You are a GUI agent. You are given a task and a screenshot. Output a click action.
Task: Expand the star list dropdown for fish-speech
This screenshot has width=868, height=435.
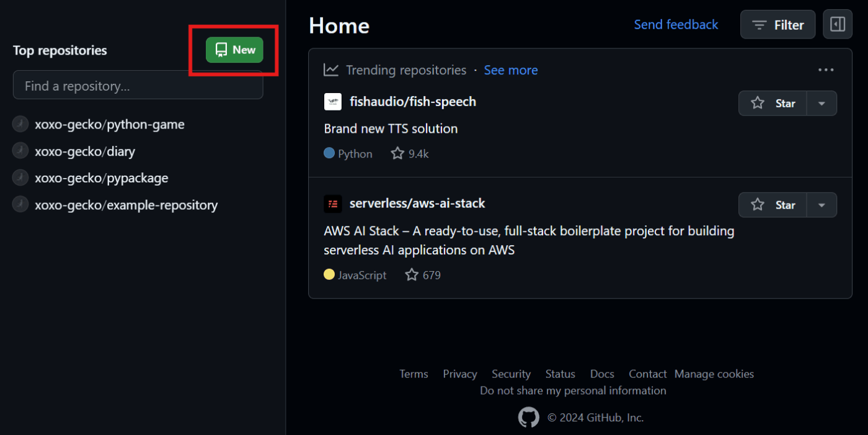tap(821, 104)
